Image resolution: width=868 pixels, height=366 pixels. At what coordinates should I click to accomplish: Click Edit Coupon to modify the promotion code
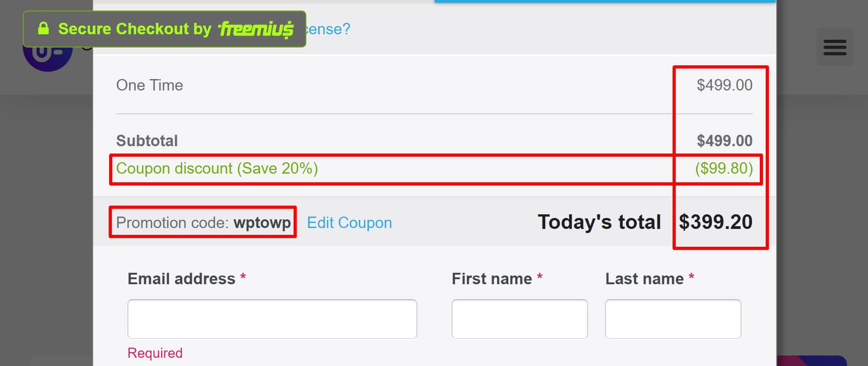[349, 223]
